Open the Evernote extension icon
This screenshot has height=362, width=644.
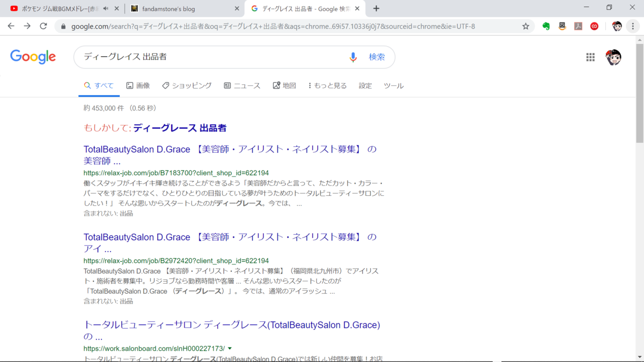[546, 26]
